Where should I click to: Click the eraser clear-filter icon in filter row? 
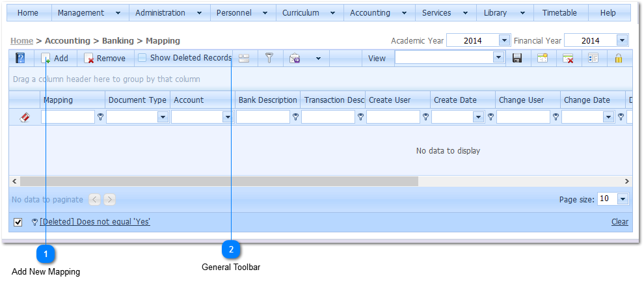[25, 117]
